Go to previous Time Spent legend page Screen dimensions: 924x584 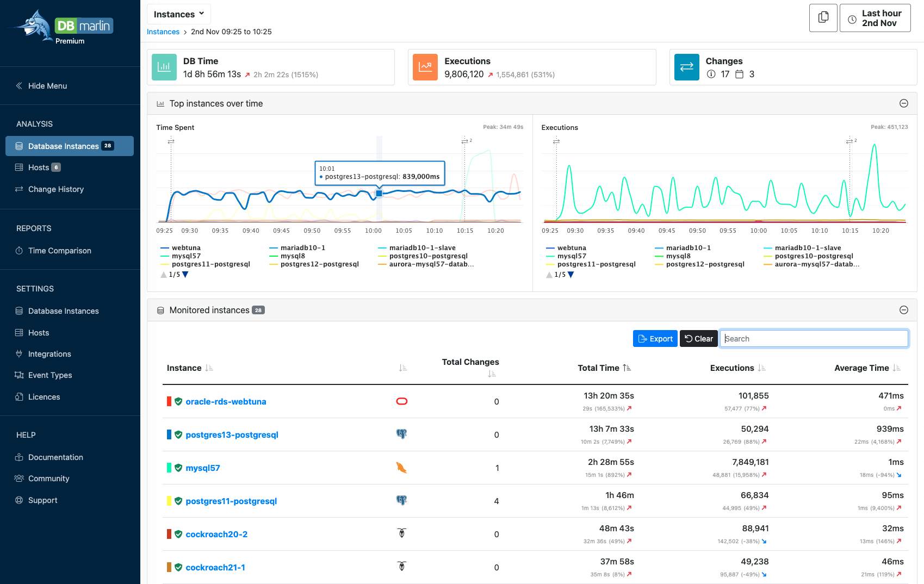164,275
